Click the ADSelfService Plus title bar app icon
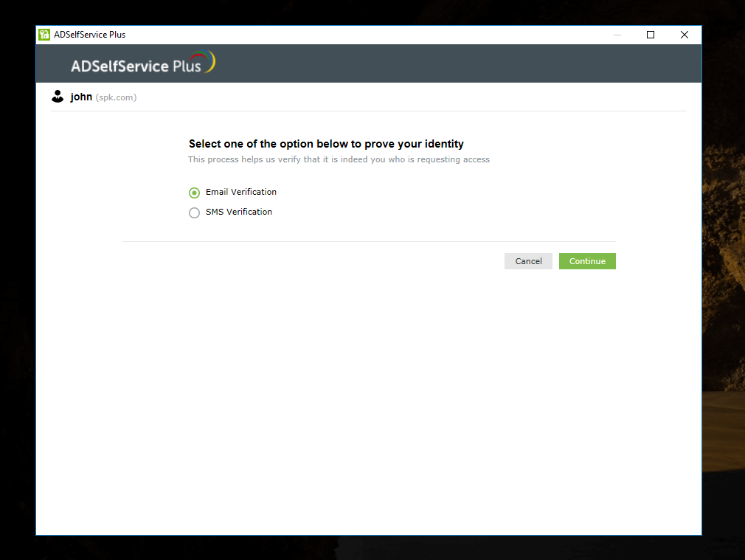The image size is (745, 560). pyautogui.click(x=44, y=35)
